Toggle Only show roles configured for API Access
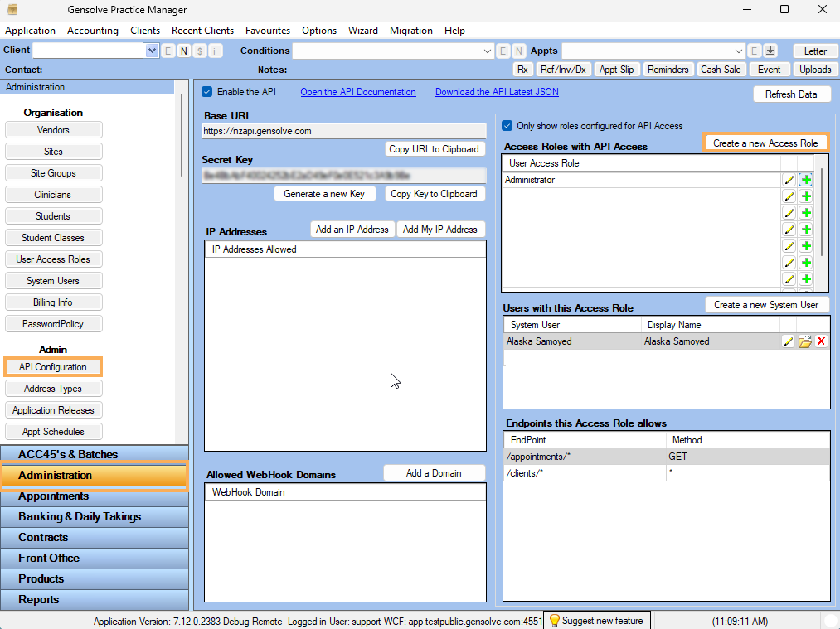Image resolution: width=840 pixels, height=629 pixels. (507, 125)
